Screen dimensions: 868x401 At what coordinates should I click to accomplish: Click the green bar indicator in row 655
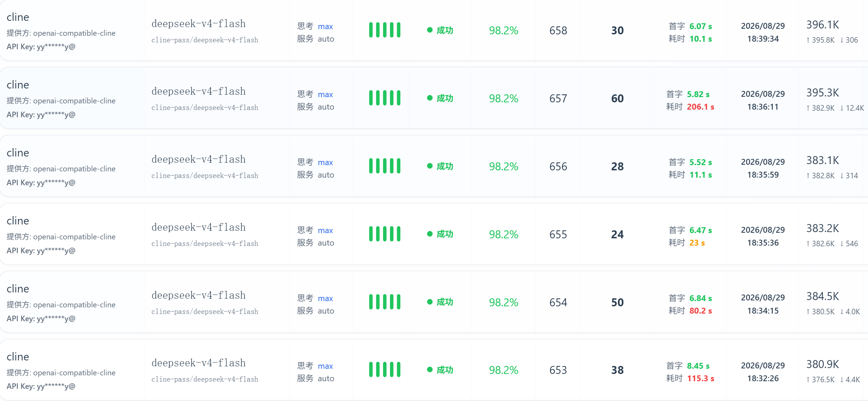click(384, 234)
